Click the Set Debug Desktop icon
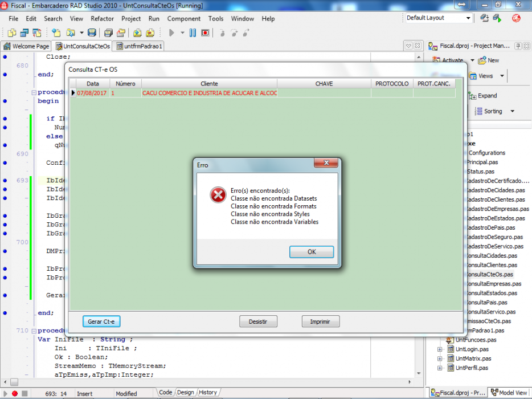 497,18
